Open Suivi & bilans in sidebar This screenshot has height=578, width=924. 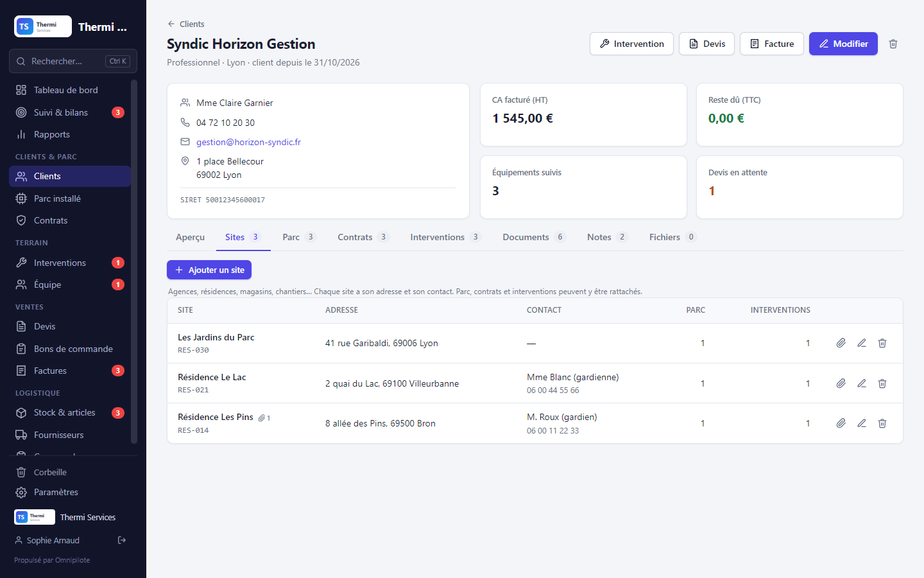pos(70,112)
